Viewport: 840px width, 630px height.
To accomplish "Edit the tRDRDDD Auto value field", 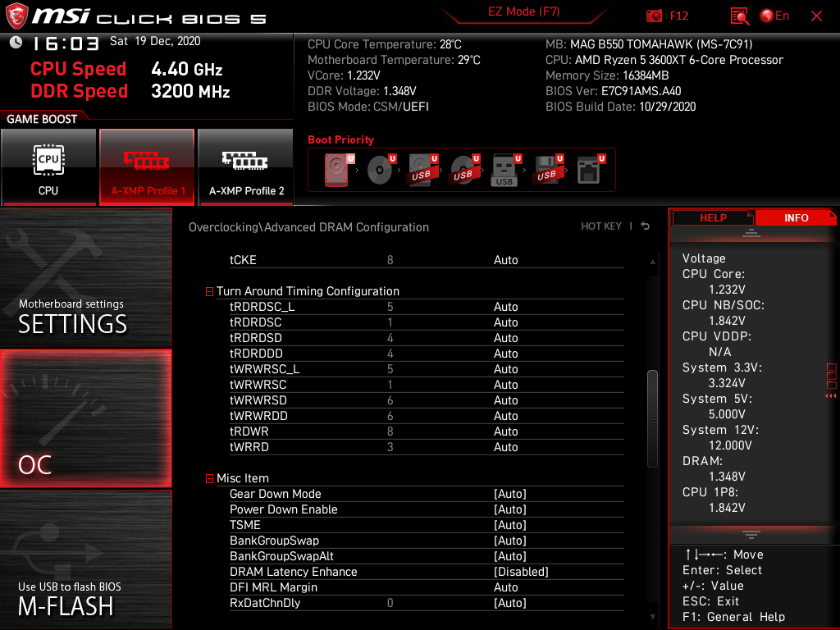I will [505, 353].
